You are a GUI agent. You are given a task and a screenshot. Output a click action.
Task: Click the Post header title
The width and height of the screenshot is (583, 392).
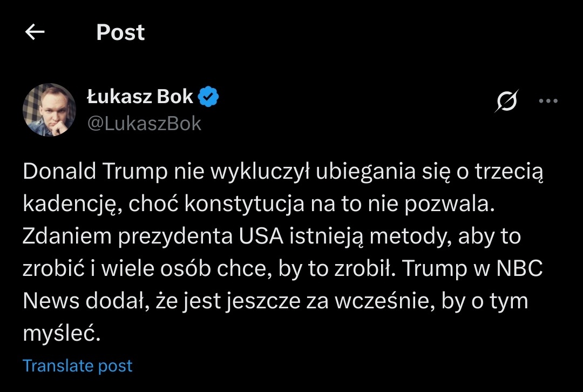tap(120, 33)
